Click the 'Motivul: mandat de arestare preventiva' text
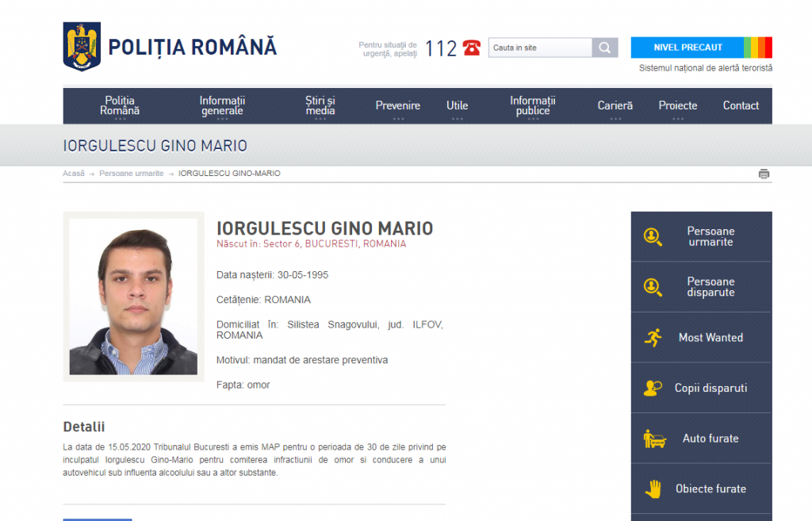812x521 pixels. [302, 360]
